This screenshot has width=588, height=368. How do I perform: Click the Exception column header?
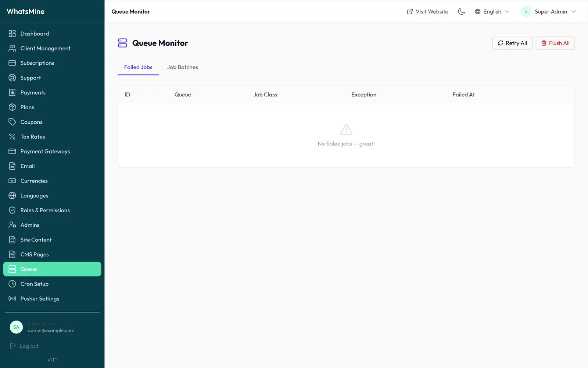364,95
